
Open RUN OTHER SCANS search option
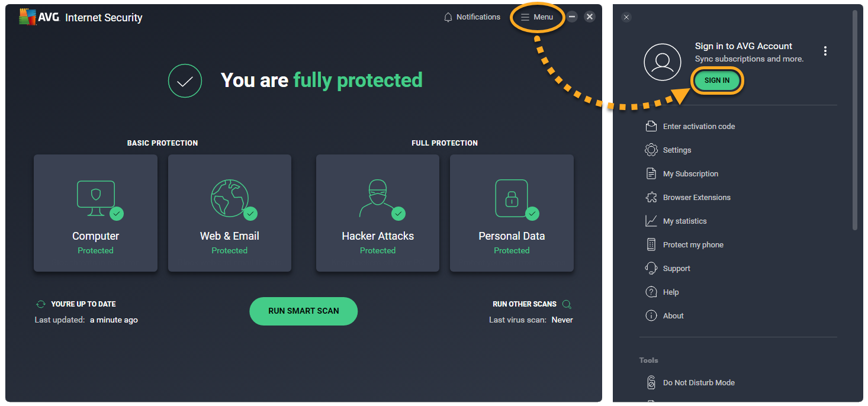click(567, 304)
